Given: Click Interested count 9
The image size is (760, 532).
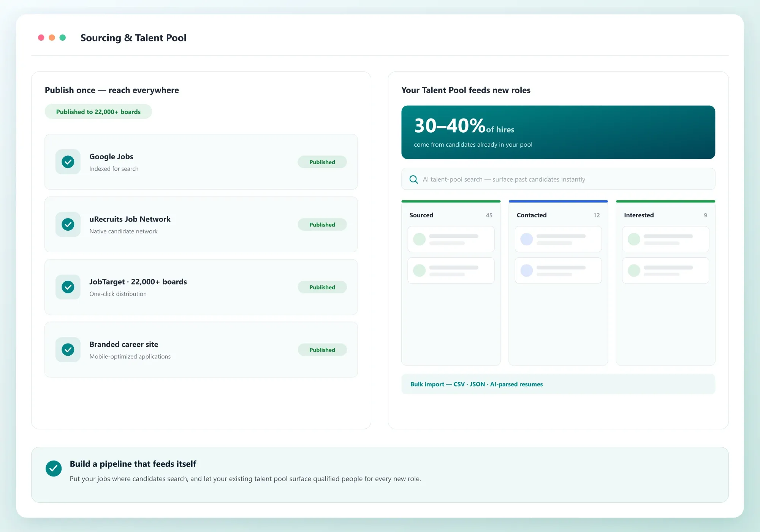Looking at the screenshot, I should [x=705, y=215].
